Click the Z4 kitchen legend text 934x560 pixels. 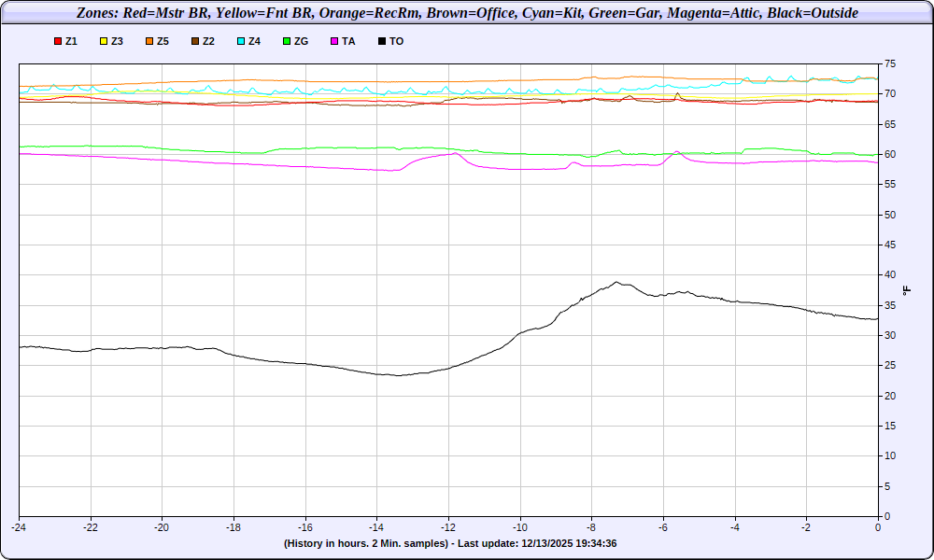pos(255,42)
